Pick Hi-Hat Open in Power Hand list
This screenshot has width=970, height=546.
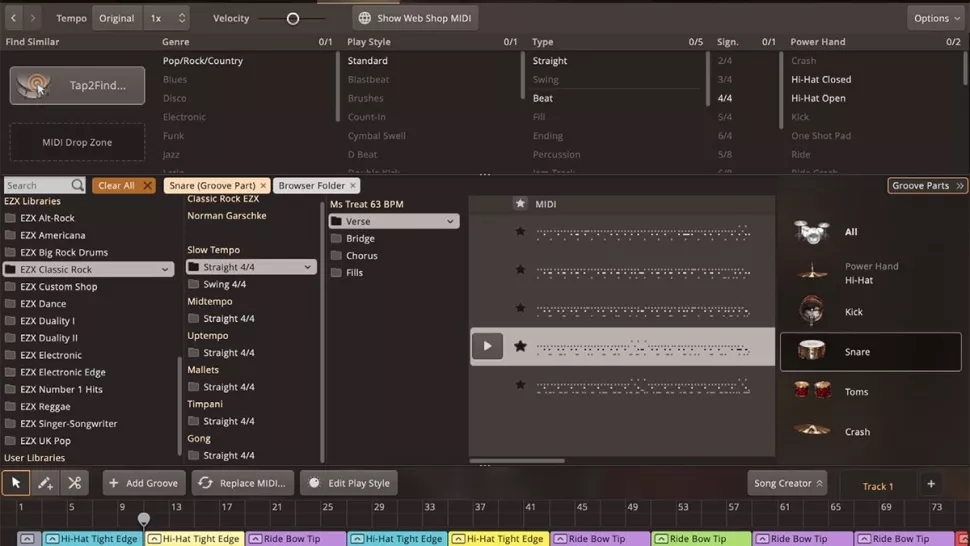pyautogui.click(x=818, y=98)
